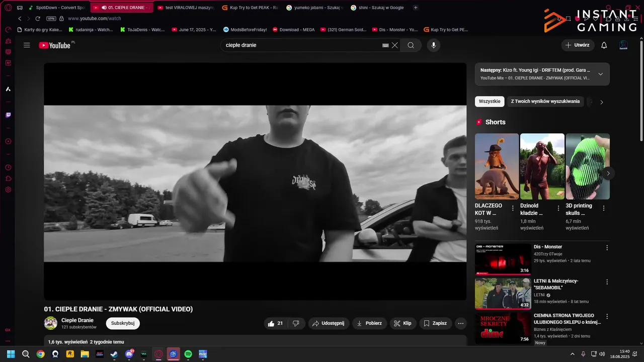Open Ciepłe Dranie channel name link
The image size is (644, 362).
point(77,320)
